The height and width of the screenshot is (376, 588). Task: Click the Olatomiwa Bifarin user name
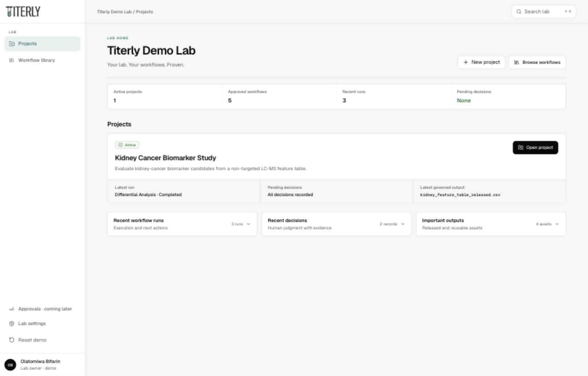[40, 362]
